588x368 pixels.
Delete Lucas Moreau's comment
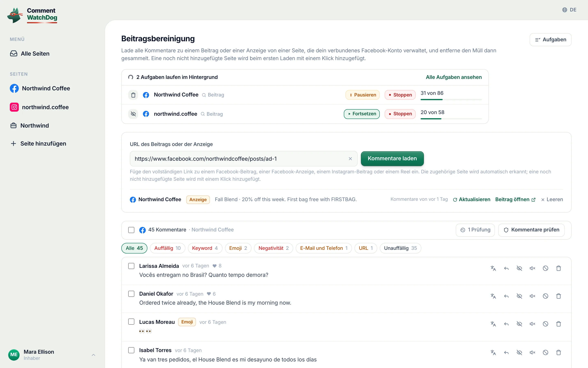[559, 324]
